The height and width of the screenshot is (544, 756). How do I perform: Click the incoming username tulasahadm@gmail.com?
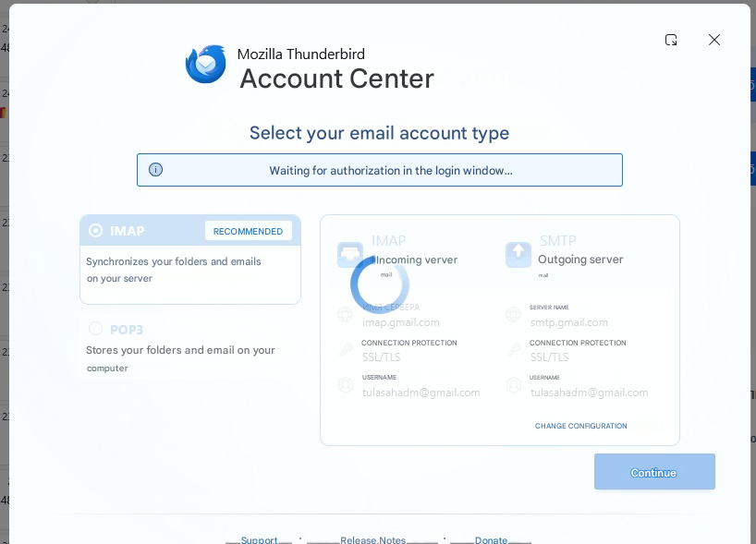(x=421, y=393)
